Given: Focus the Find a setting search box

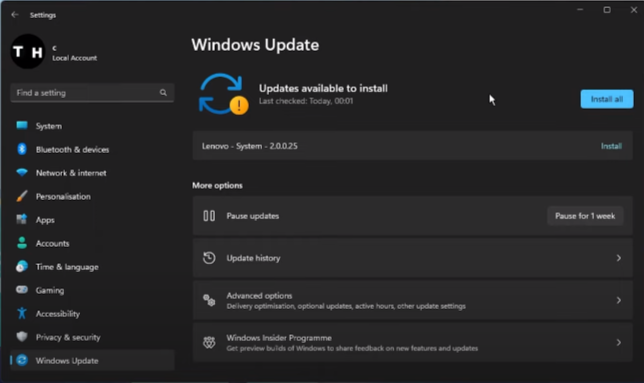Looking at the screenshot, I should (92, 93).
